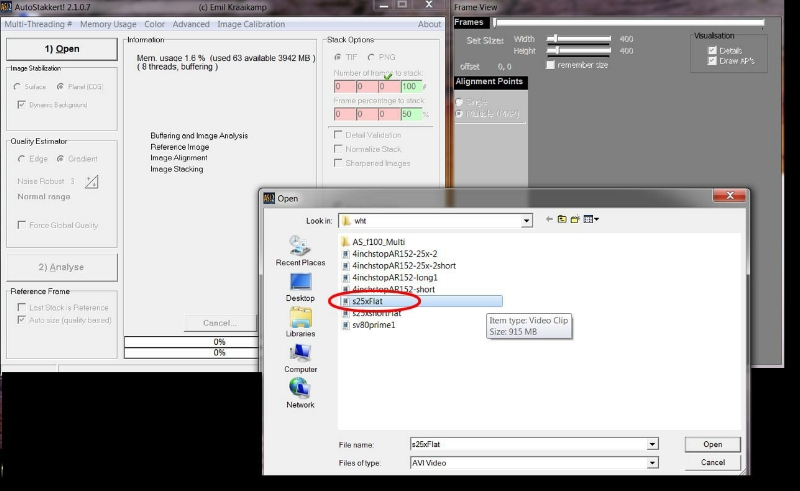Browse Network location icon
Image resolution: width=800 pixels, height=491 pixels.
(x=300, y=391)
